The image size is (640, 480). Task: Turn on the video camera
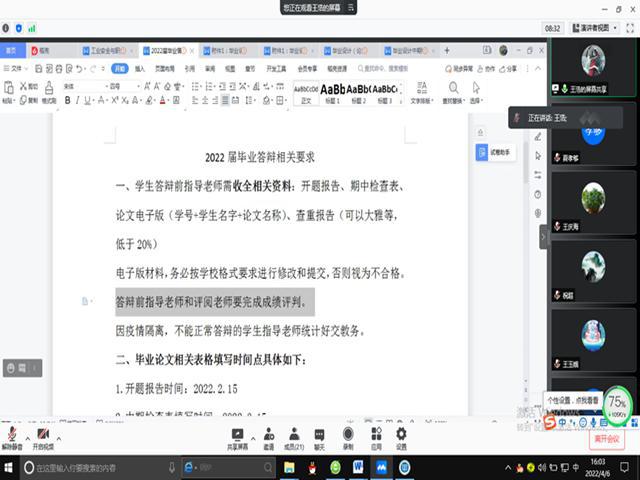44,438
